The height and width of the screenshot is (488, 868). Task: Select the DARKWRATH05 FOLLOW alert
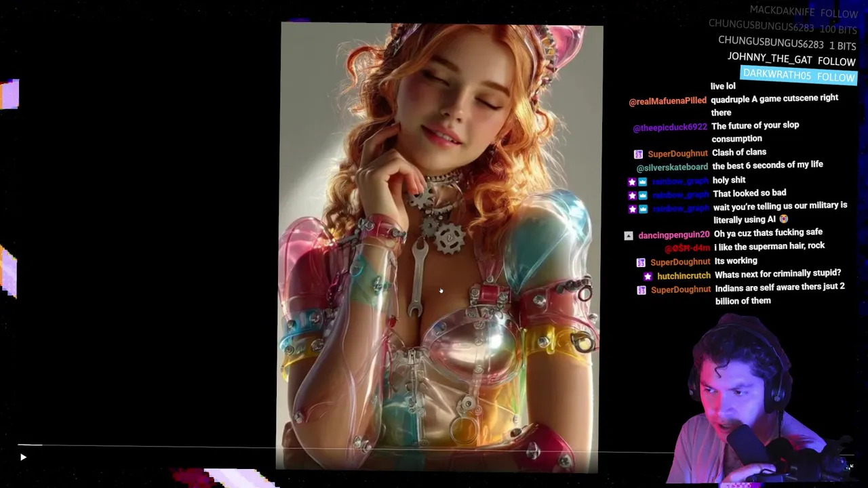799,75
